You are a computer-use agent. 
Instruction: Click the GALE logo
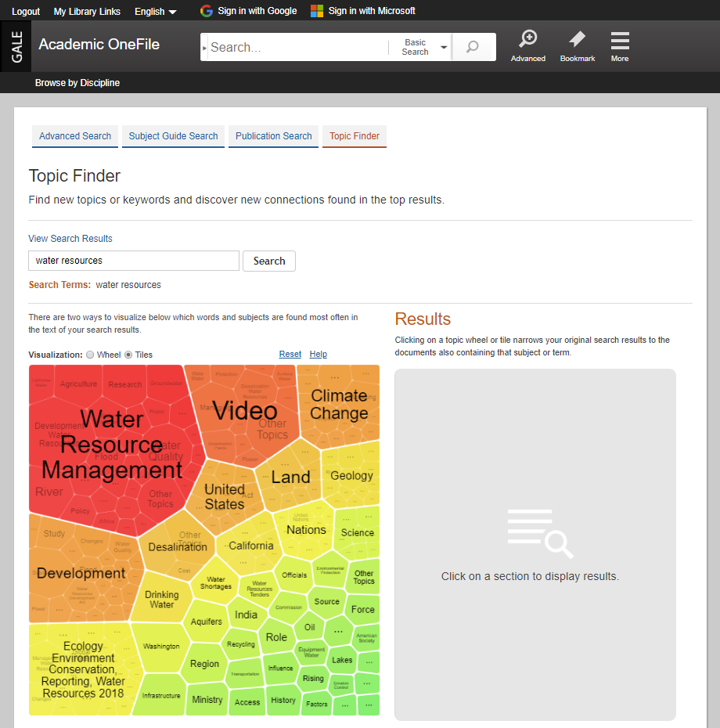pyautogui.click(x=16, y=46)
